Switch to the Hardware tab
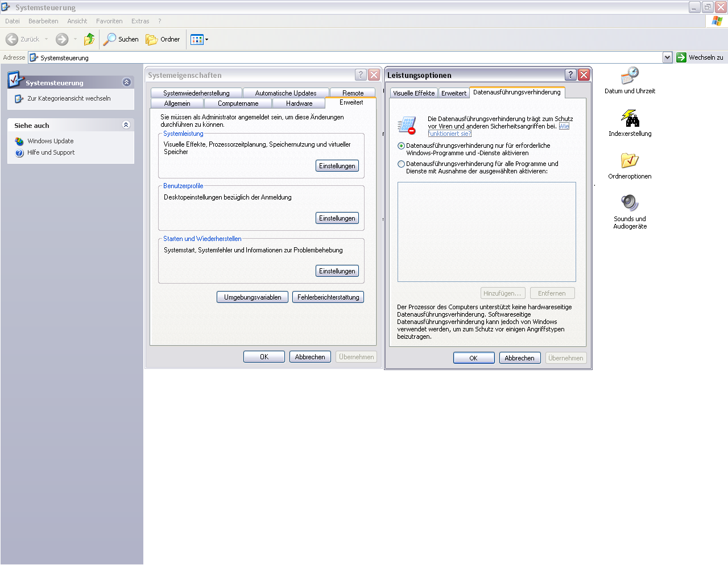This screenshot has width=728, height=565. (x=299, y=103)
